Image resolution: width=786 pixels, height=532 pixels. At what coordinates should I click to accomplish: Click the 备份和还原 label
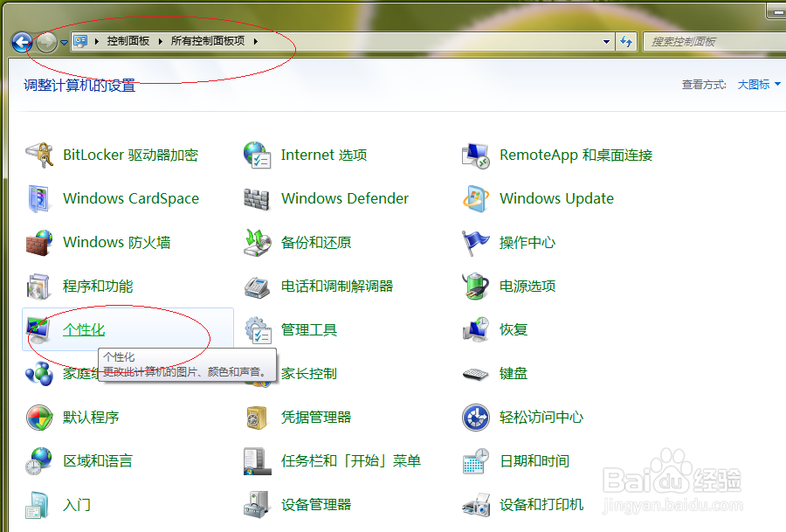(x=316, y=243)
